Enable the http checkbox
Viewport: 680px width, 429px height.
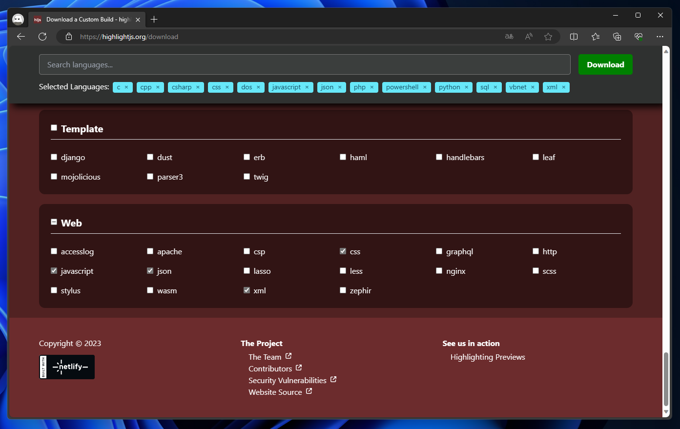536,251
